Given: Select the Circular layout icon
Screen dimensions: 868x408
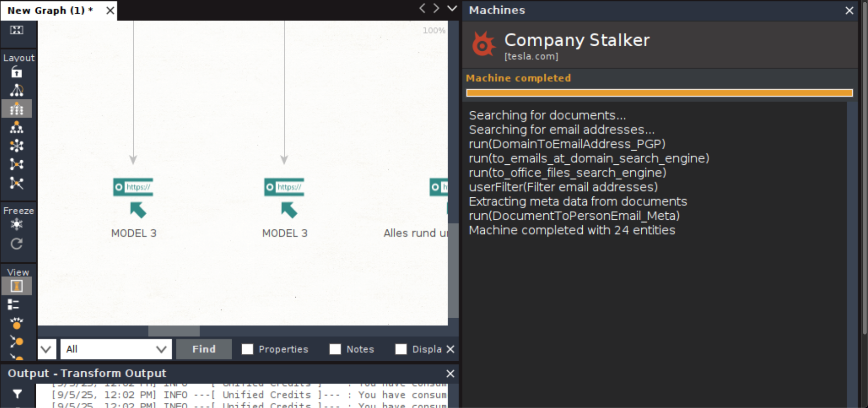Looking at the screenshot, I should 17,146.
